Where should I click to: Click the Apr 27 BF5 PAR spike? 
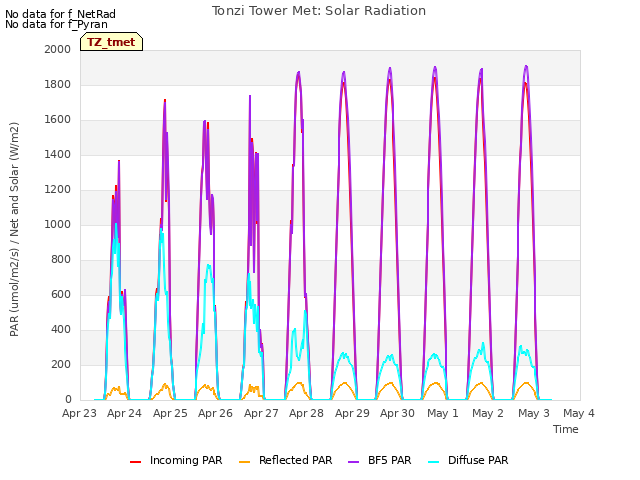250,97
